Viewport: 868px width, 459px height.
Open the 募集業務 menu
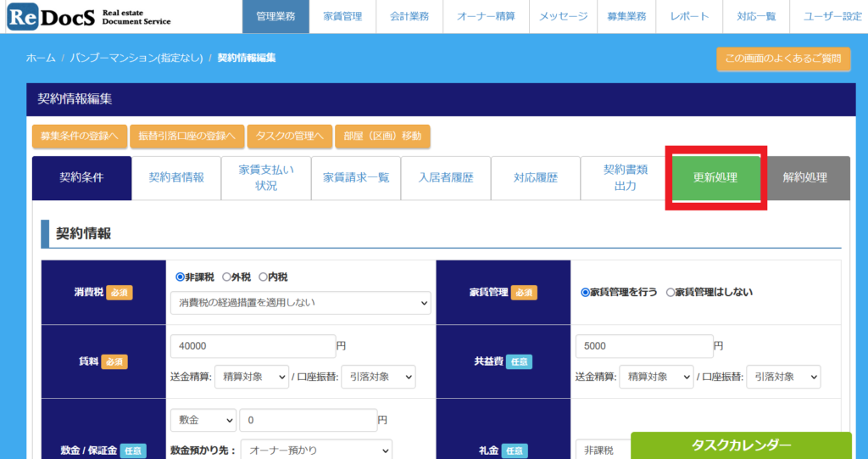pyautogui.click(x=626, y=17)
